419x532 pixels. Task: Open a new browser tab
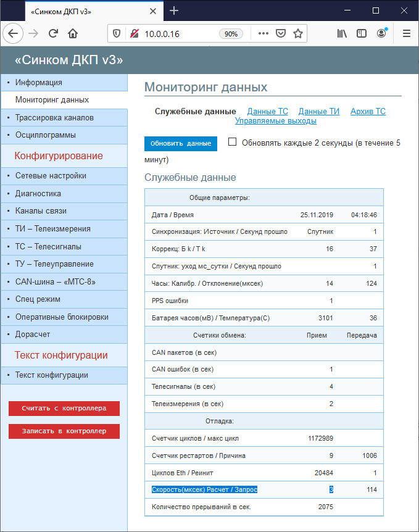point(174,10)
